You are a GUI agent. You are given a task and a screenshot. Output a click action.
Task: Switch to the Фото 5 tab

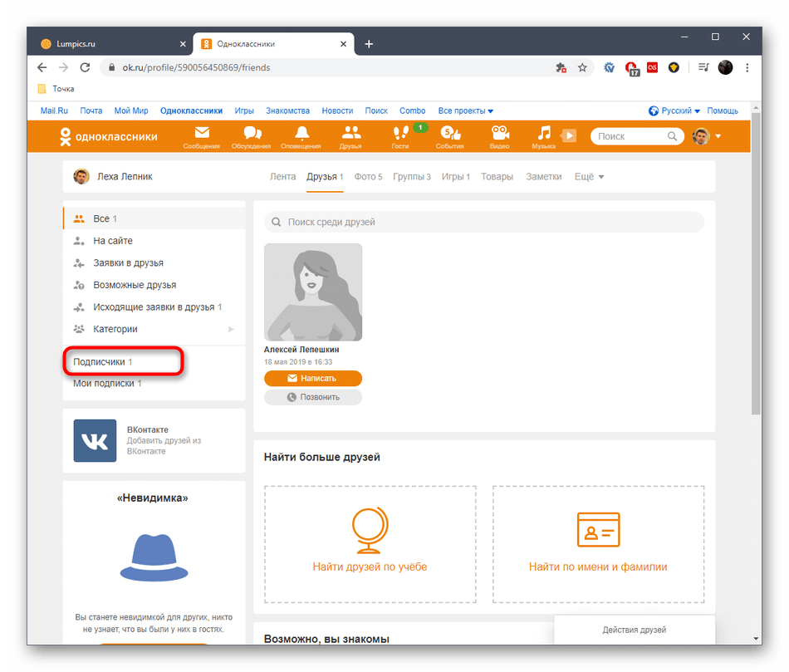tap(368, 176)
